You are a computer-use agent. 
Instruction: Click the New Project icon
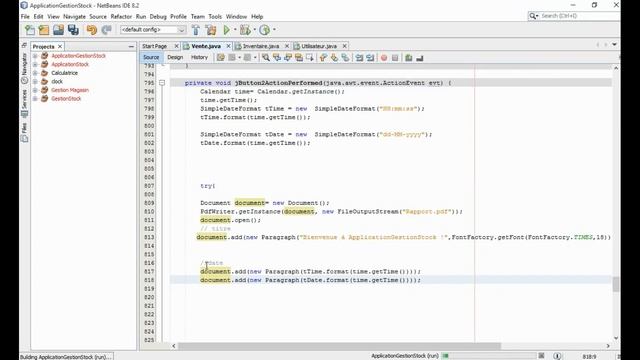click(x=44, y=30)
